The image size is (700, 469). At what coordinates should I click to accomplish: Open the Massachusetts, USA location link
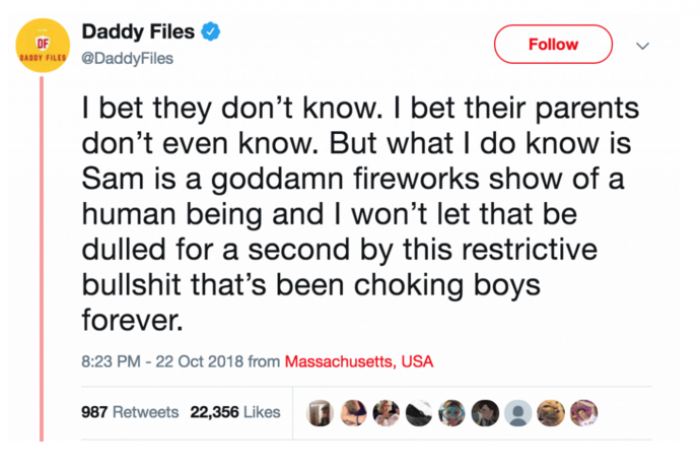point(359,360)
